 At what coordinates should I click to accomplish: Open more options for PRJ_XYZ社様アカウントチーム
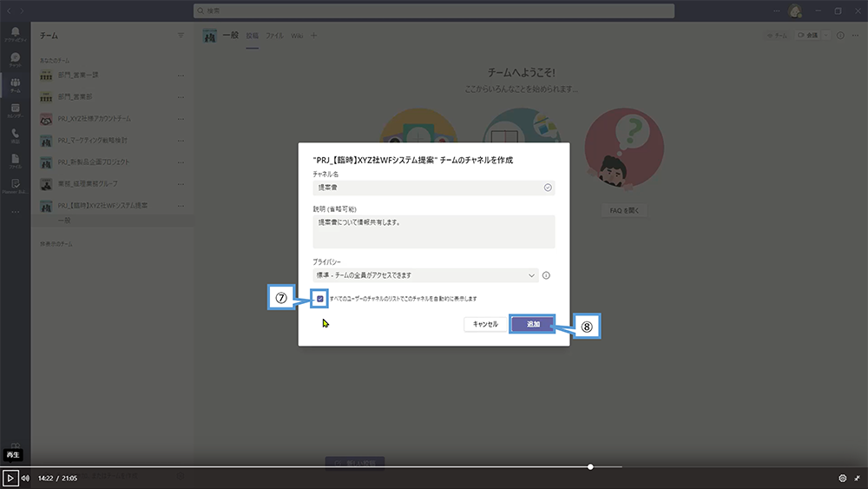tap(181, 118)
